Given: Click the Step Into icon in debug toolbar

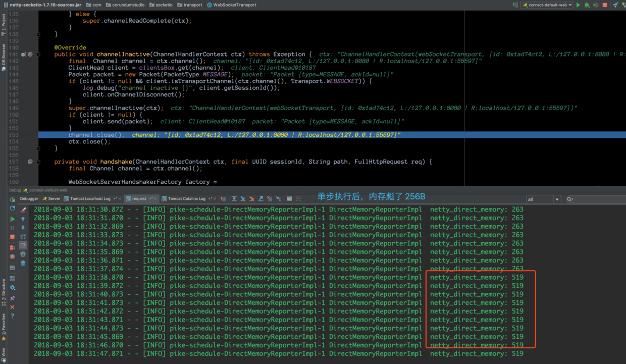Looking at the screenshot, I should (x=243, y=199).
